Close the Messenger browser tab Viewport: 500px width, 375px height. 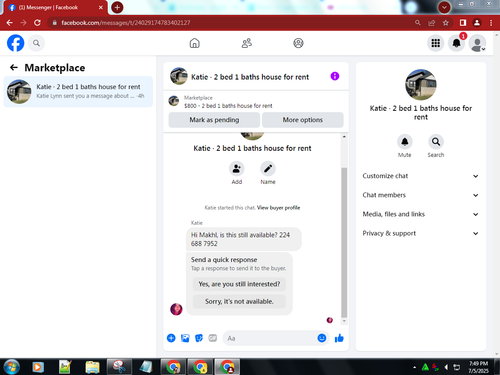[x=100, y=7]
